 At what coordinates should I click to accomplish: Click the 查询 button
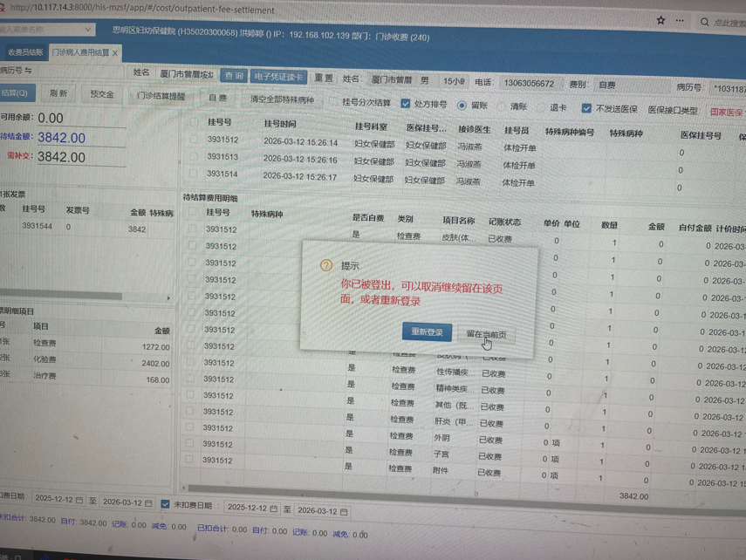pos(234,76)
